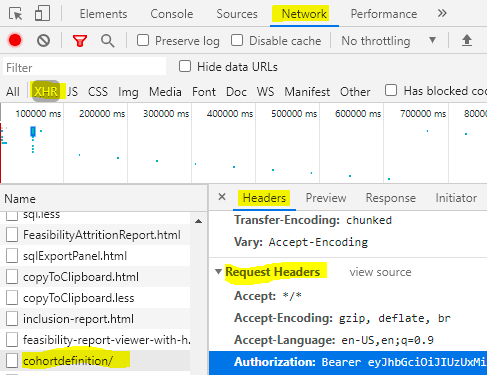Tick the checkbox next to sqlExportPanel.html

click(x=12, y=256)
